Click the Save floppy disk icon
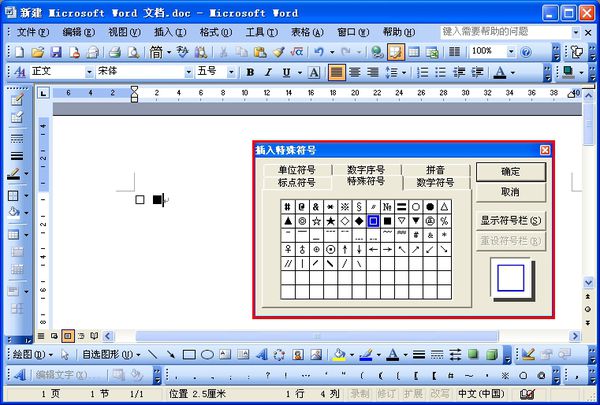The height and width of the screenshot is (405, 600). 56,52
